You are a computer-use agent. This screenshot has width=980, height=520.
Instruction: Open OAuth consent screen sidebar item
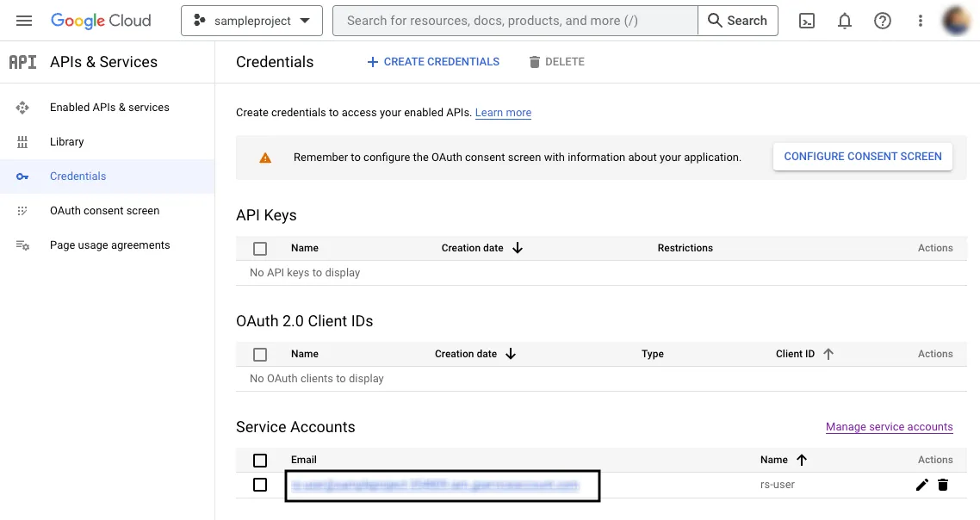pyautogui.click(x=104, y=211)
